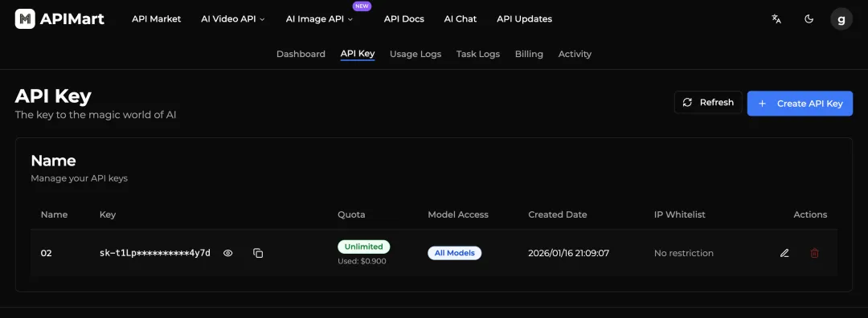The width and height of the screenshot is (868, 318).
Task: Open the language translation icon
Action: 776,18
